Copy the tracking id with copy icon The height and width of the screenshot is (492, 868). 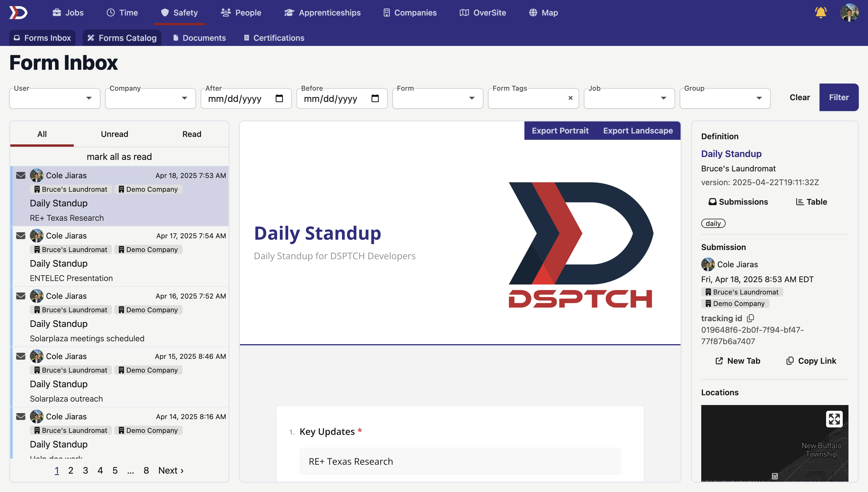[750, 318]
